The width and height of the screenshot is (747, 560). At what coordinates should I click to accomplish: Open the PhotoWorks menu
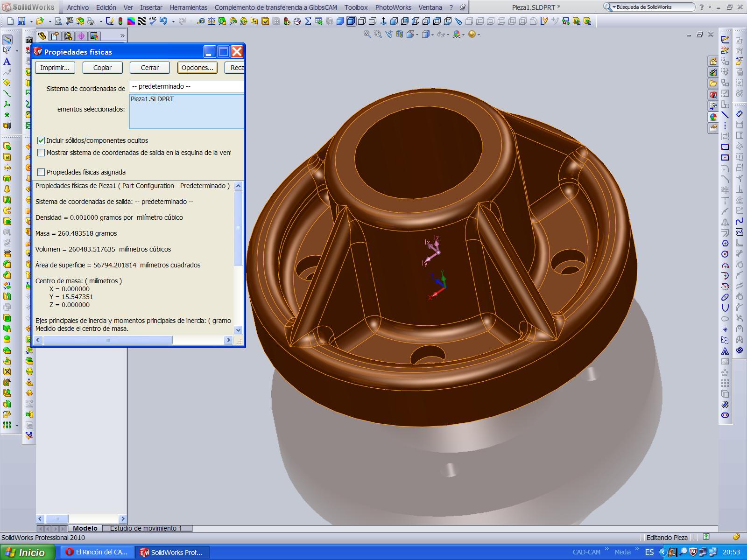tap(393, 7)
